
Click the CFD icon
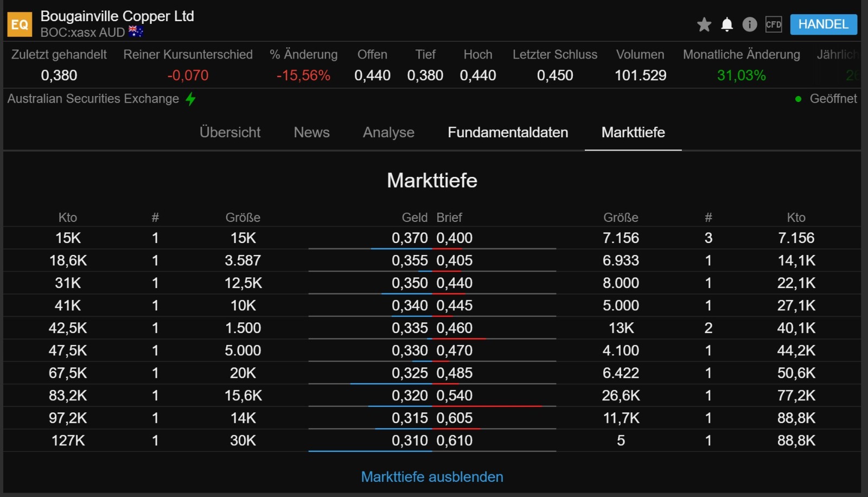pos(774,24)
